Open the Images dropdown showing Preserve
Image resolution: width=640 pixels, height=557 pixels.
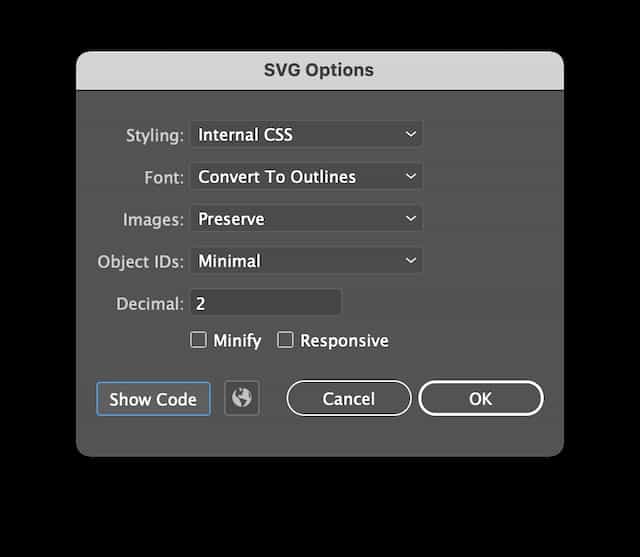pos(307,219)
